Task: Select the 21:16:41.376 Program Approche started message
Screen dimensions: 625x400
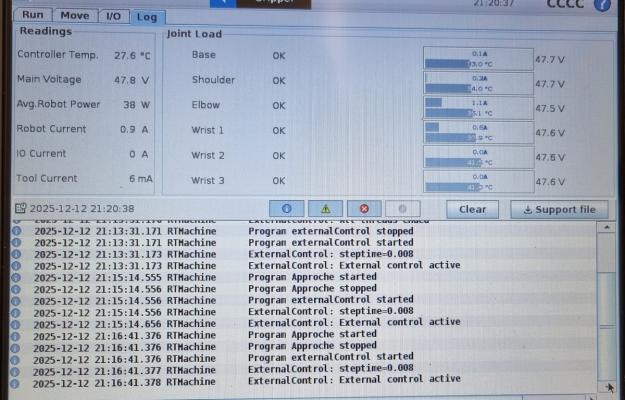Action: [x=312, y=334]
